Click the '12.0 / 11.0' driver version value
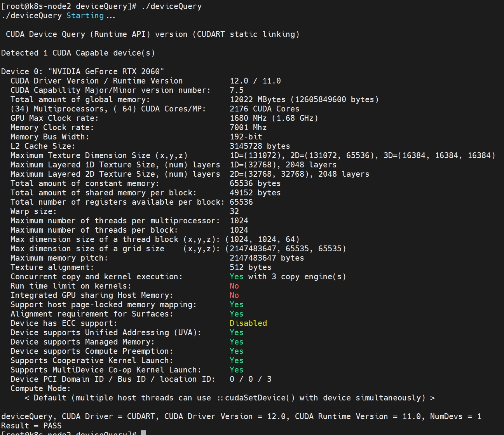Viewport: 504px width, 435px height. pos(255,81)
